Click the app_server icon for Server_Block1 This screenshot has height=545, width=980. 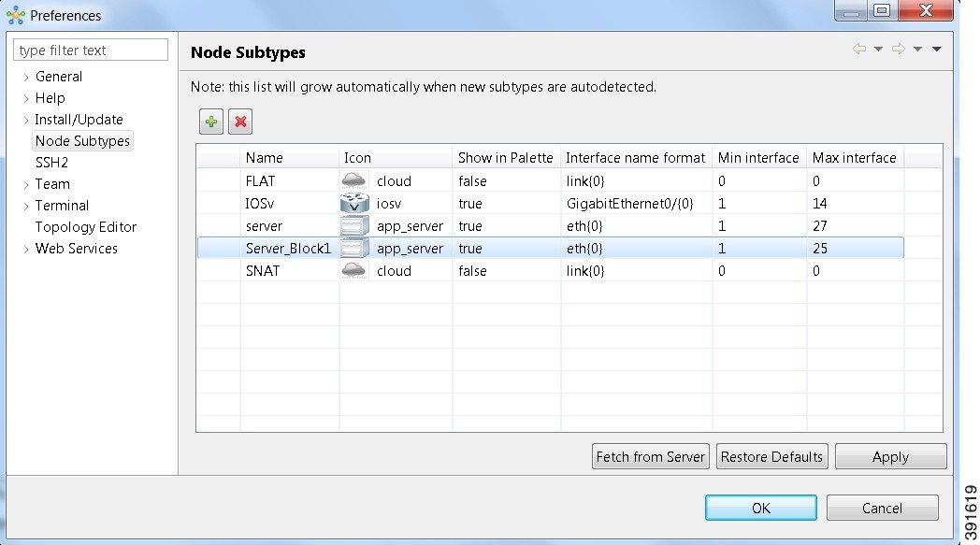coord(353,248)
